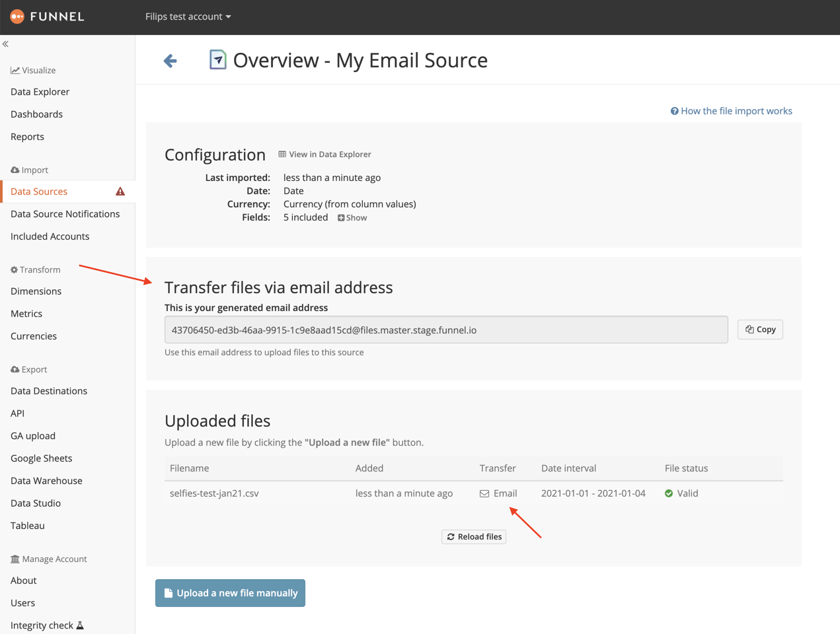
Task: Collapse the sidebar using the double chevron
Action: [5, 44]
